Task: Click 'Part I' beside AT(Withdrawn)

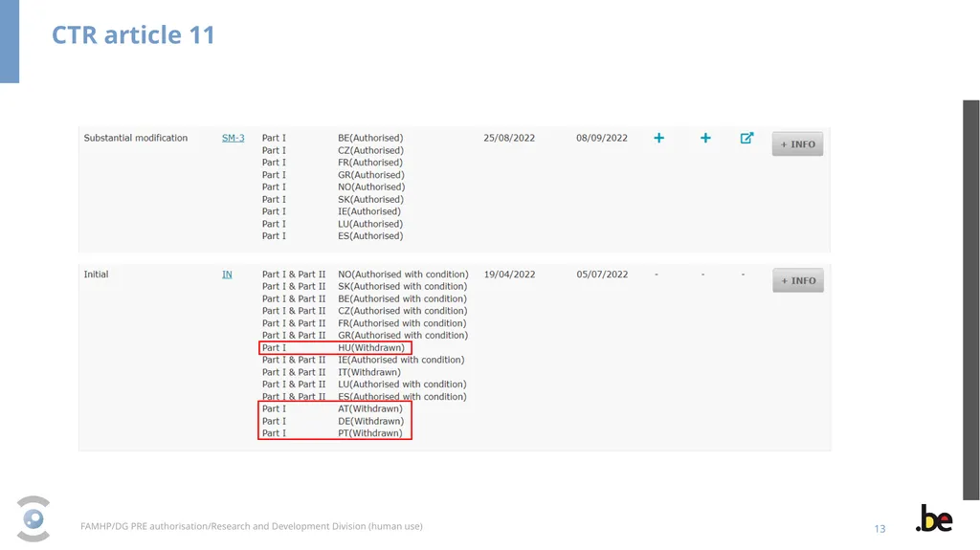Action: pos(274,408)
